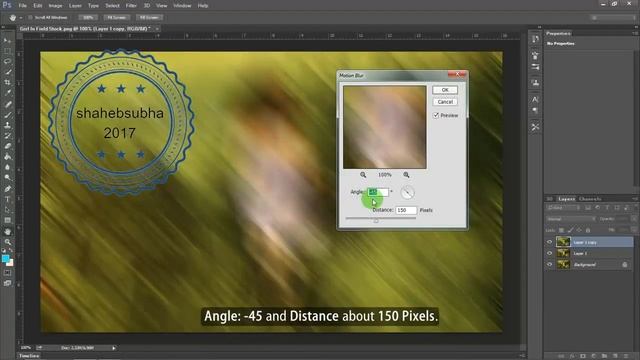The image size is (640, 360).
Task: Click delete layer trash icon
Action: coord(626,356)
